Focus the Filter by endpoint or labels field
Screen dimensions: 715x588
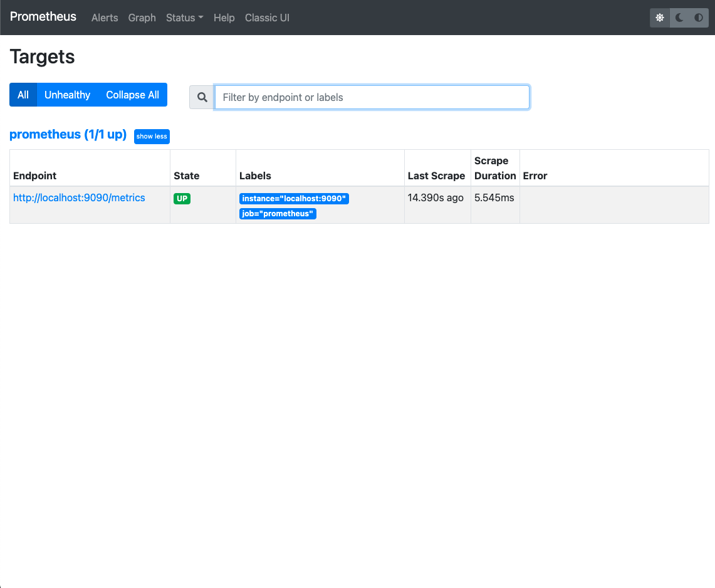point(372,97)
